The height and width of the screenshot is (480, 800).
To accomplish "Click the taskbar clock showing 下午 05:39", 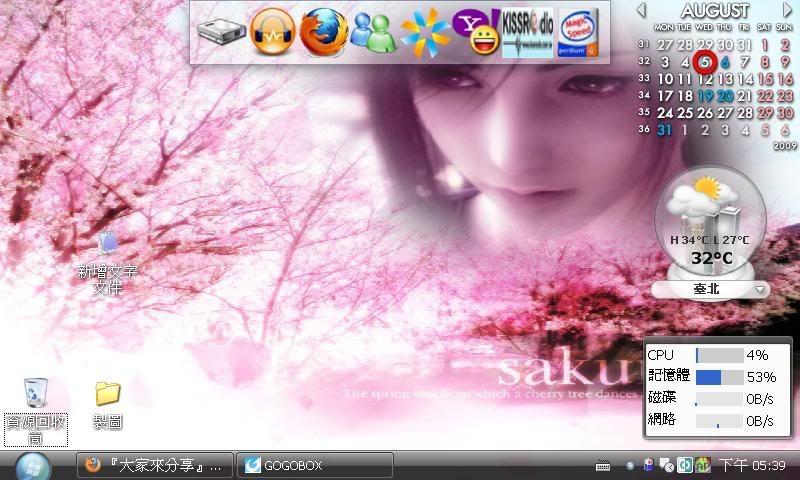I will (753, 465).
